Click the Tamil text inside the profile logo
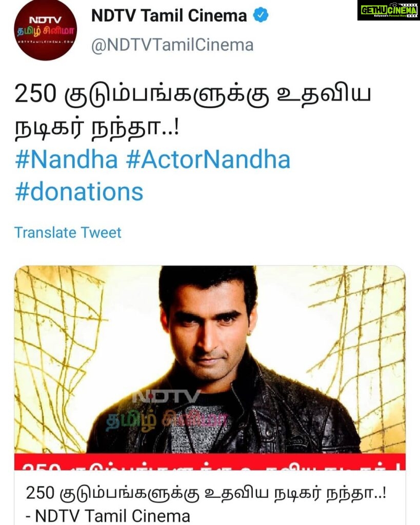Screen dimensions: 420x525 point(46,32)
